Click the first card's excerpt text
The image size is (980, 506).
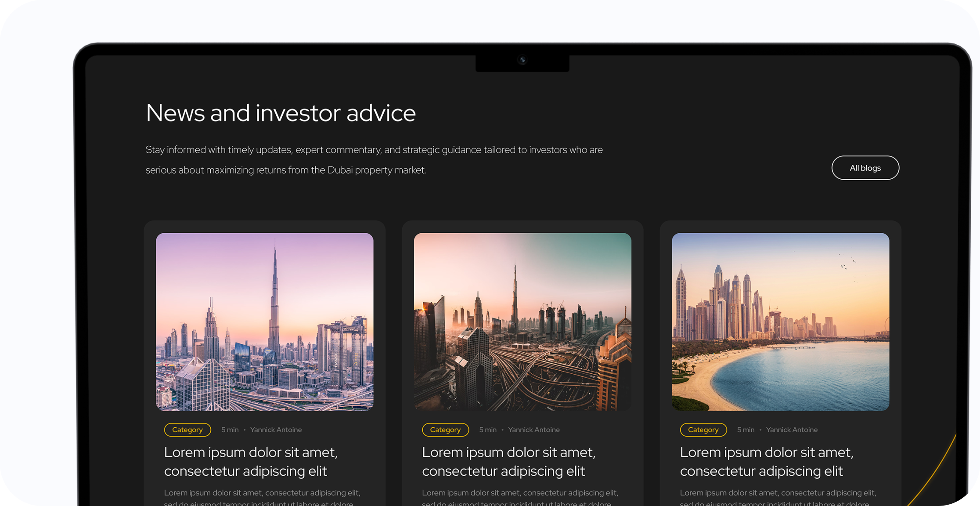click(x=262, y=497)
